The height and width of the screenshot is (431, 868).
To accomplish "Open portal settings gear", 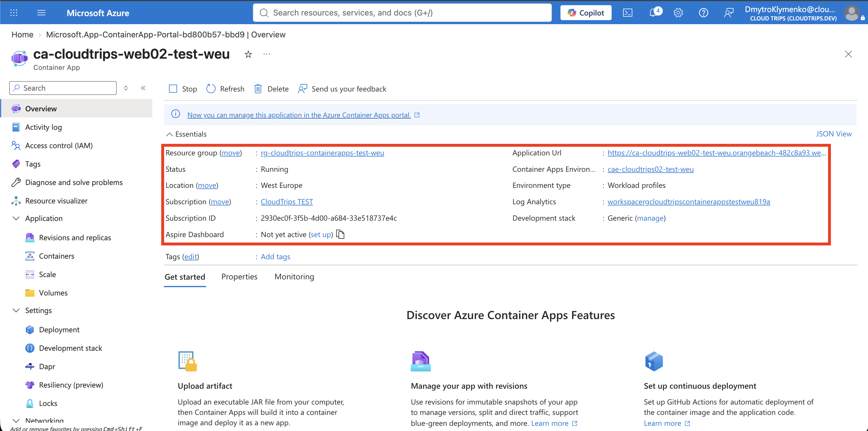I will pos(678,13).
